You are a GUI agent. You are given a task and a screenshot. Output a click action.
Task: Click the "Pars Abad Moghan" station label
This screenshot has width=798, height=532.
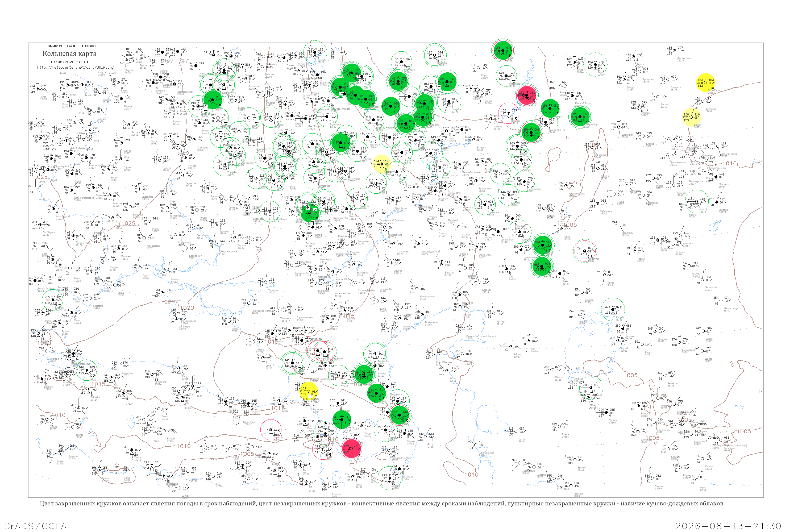pos(401,458)
